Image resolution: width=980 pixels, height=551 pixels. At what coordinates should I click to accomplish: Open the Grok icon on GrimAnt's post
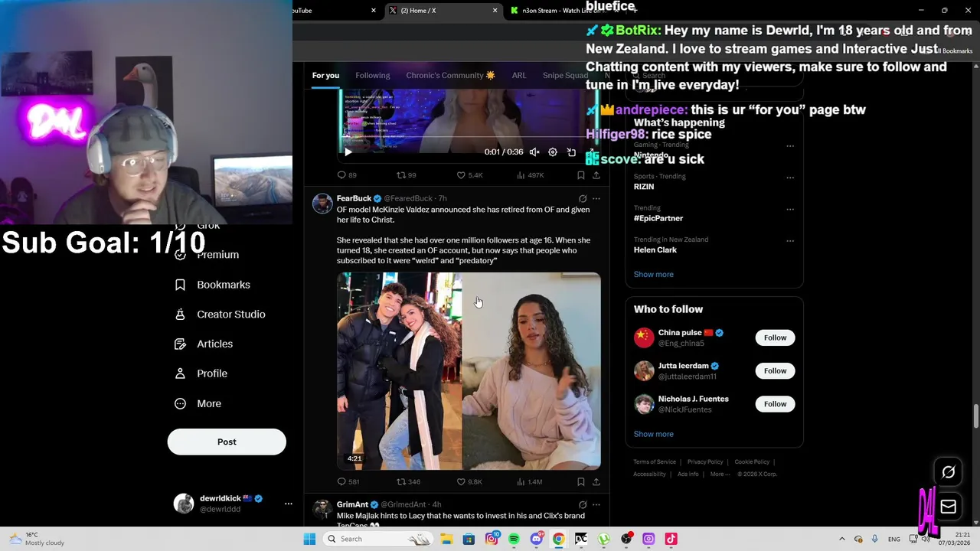pyautogui.click(x=583, y=504)
